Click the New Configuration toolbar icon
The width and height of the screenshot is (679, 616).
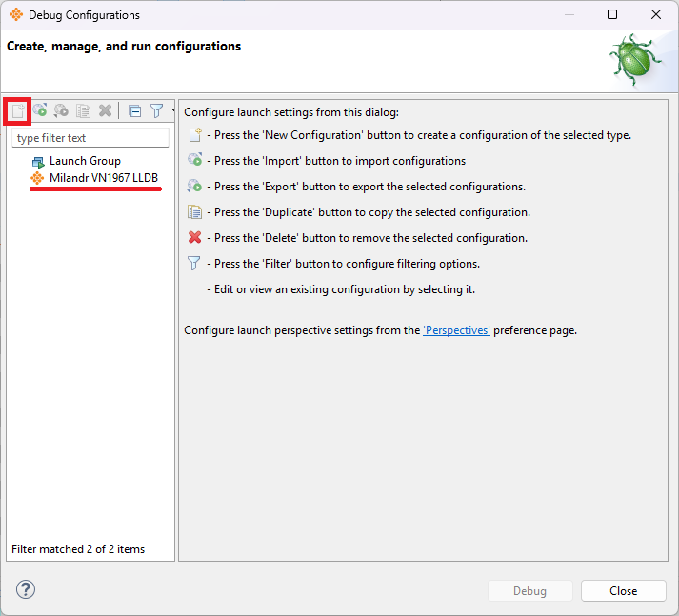click(x=17, y=110)
